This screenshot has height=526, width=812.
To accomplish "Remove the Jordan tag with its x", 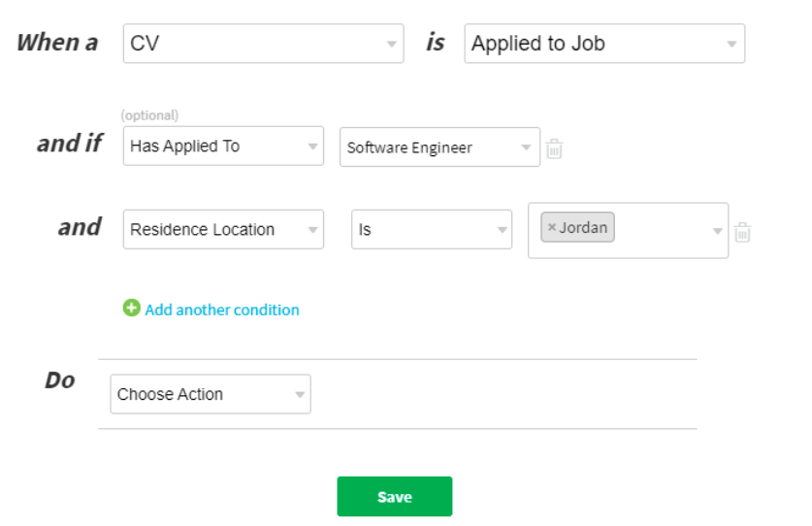I will [552, 228].
